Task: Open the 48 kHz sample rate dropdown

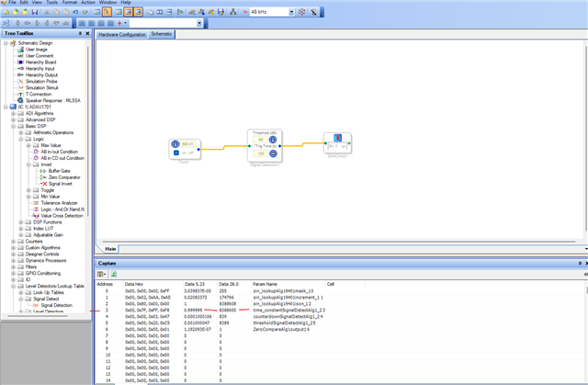Action: point(291,12)
